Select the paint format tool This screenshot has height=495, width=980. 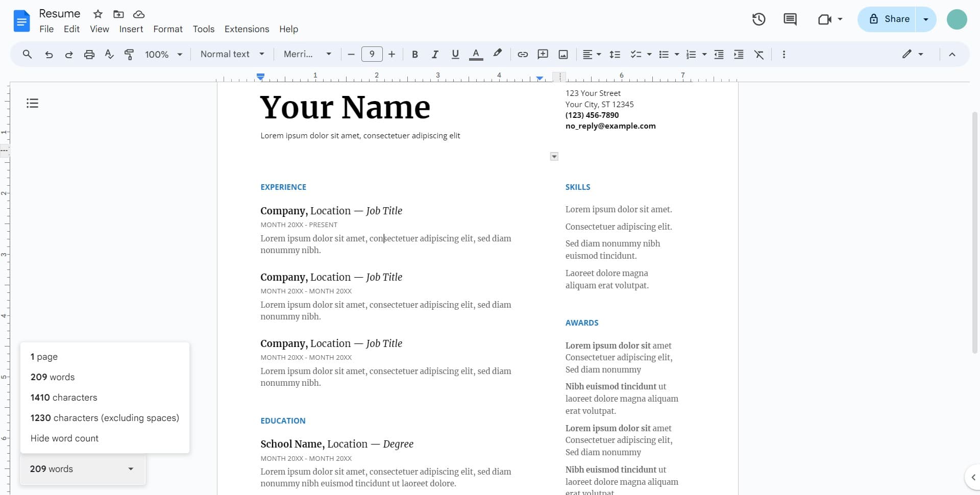pyautogui.click(x=129, y=54)
